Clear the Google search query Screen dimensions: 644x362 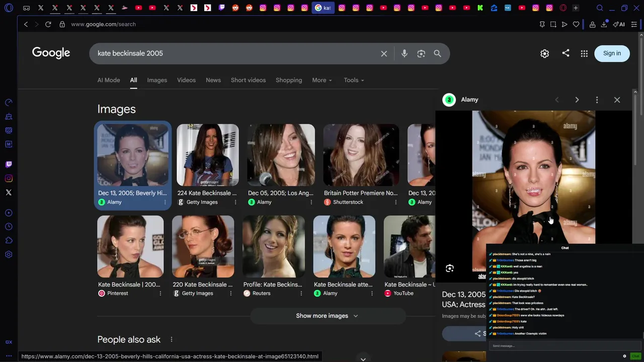(x=384, y=53)
